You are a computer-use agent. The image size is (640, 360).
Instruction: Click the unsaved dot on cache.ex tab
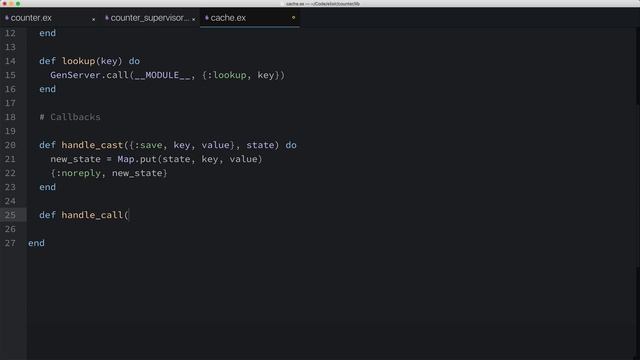[293, 18]
